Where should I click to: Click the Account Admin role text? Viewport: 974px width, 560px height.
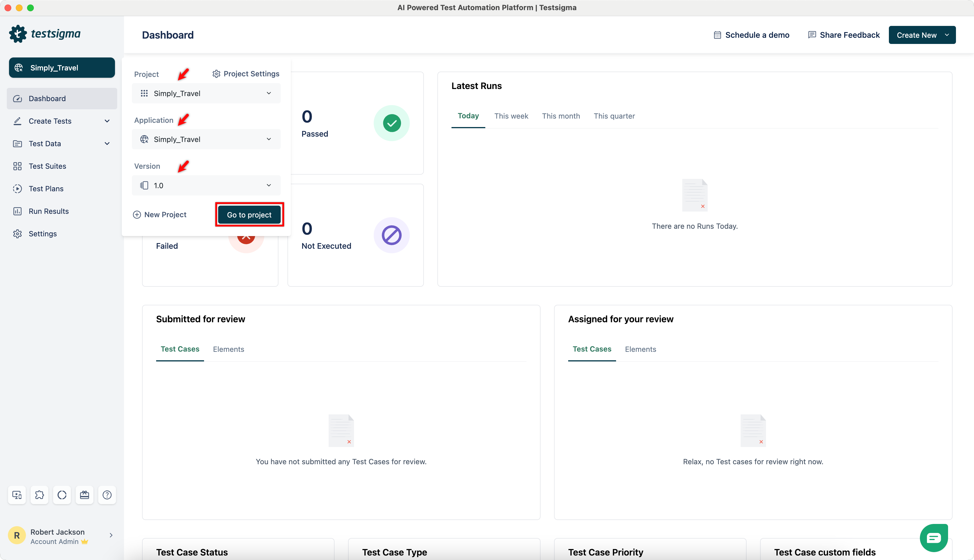coord(54,541)
